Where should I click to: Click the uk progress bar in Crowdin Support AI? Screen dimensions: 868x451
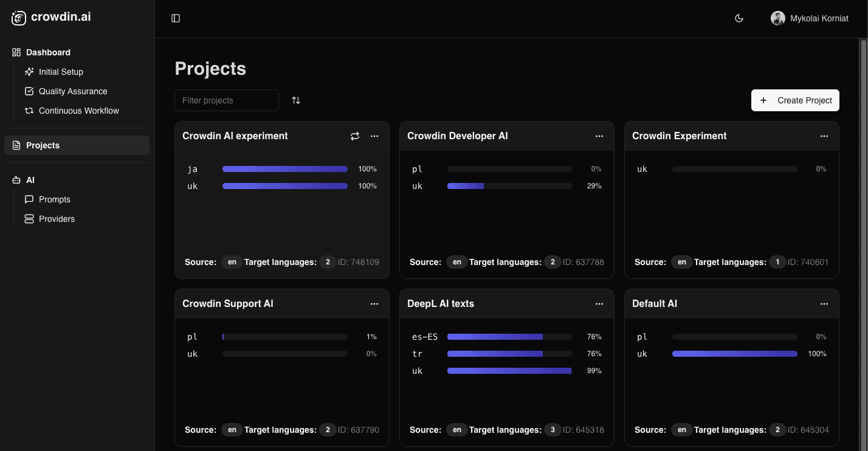[x=284, y=353]
